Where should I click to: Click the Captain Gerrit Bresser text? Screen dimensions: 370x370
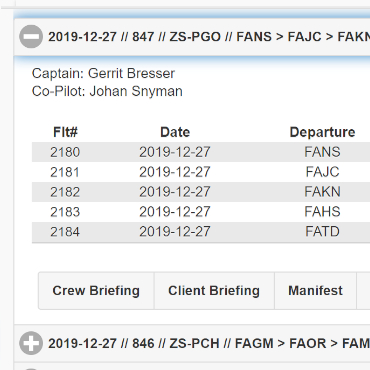pyautogui.click(x=103, y=73)
